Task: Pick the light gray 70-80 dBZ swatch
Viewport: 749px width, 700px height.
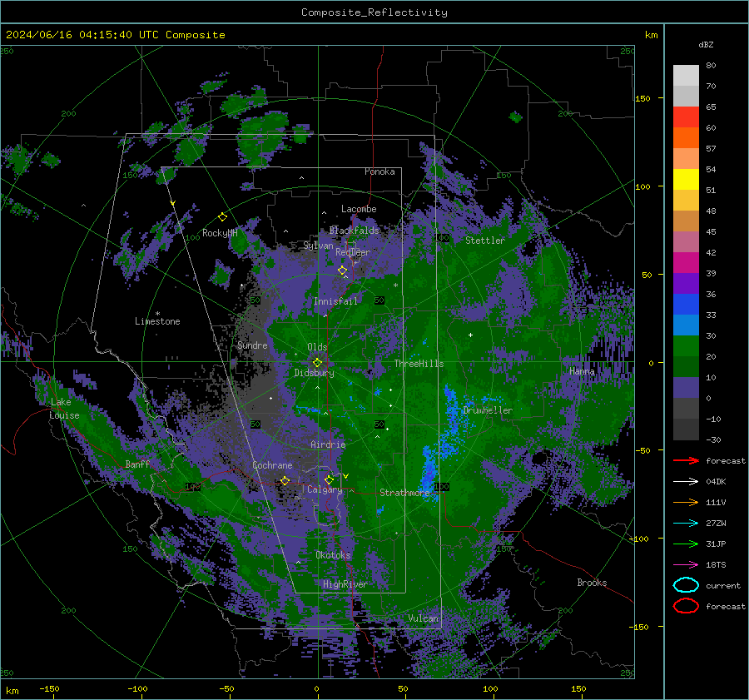Action: tap(686, 76)
